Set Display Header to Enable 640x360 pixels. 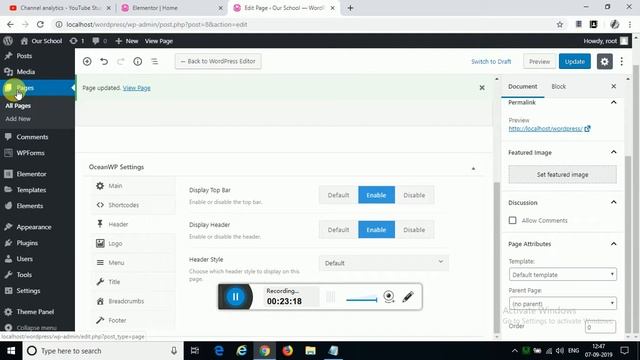[376, 230]
